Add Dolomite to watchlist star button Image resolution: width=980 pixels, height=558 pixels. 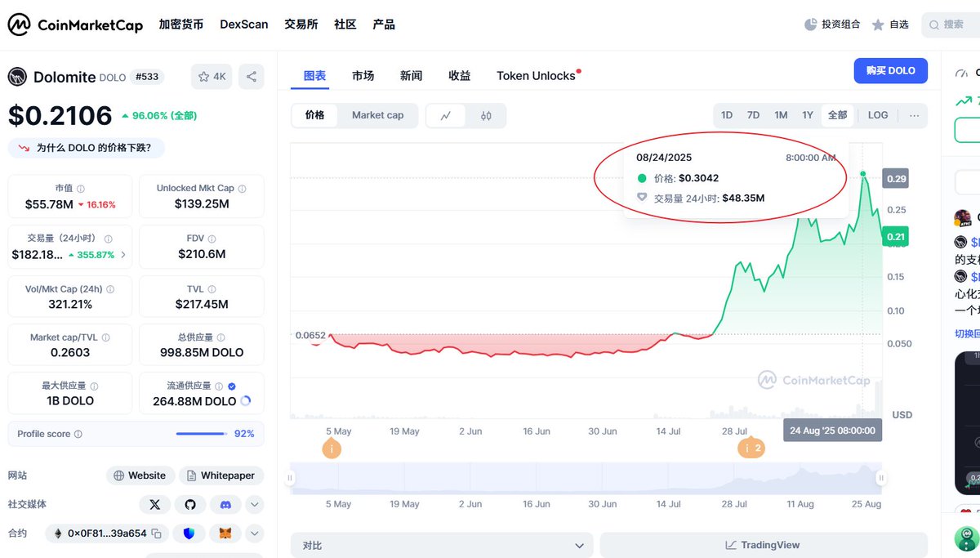pyautogui.click(x=212, y=77)
